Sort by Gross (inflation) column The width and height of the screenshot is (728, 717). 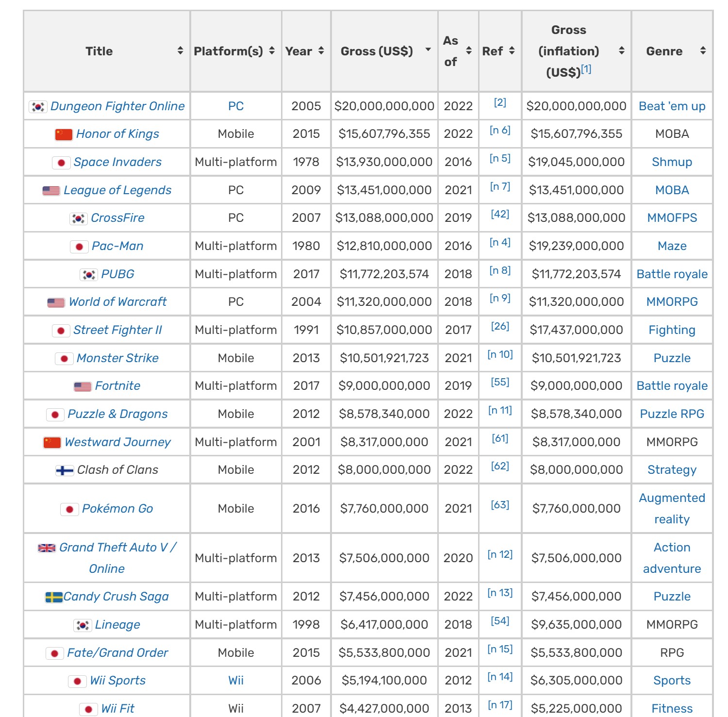(x=621, y=51)
